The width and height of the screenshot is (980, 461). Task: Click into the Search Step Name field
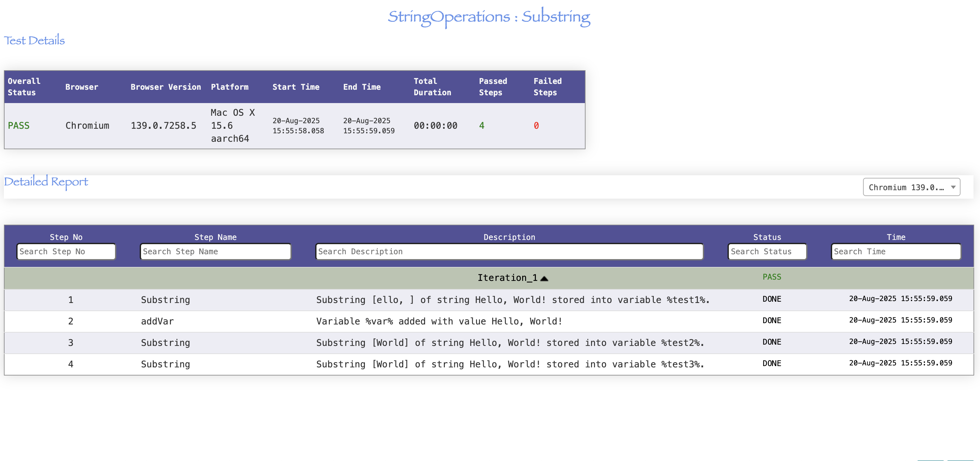pyautogui.click(x=215, y=252)
